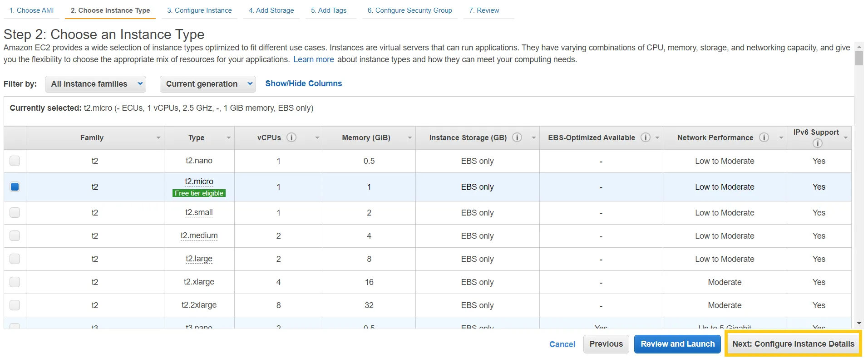Screen dimensions: 868x358
Task: Click the EBS-Optimized Available info icon
Action: [646, 137]
